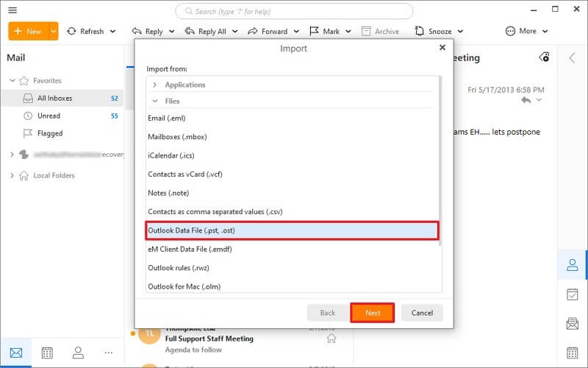Select Contacts as vCard (.vcf)
This screenshot has width=588, height=368.
pos(293,174)
